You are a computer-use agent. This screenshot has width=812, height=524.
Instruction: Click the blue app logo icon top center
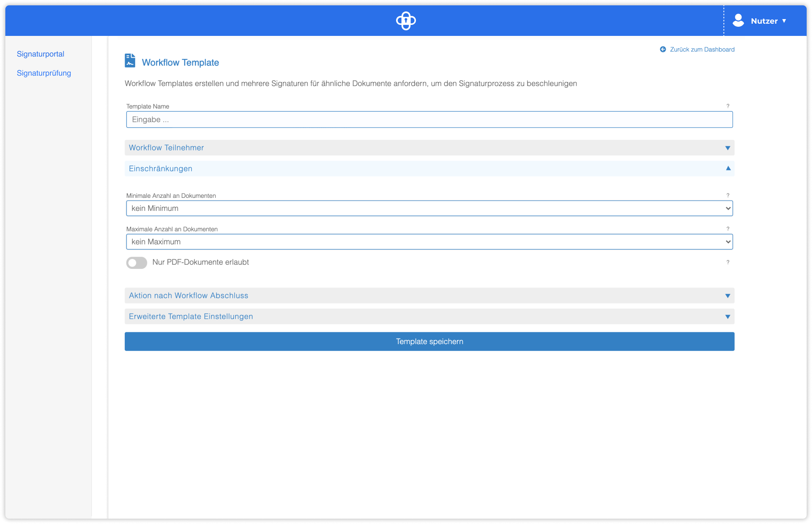click(x=406, y=21)
